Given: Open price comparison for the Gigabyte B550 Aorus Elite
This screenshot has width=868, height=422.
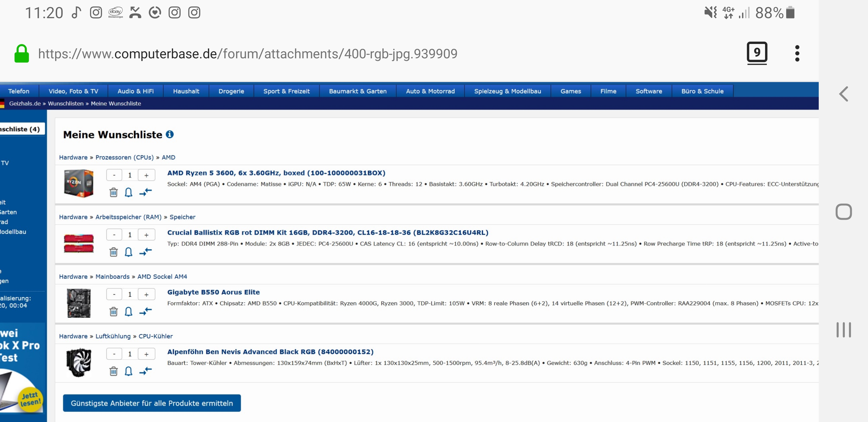Looking at the screenshot, I should (x=145, y=312).
